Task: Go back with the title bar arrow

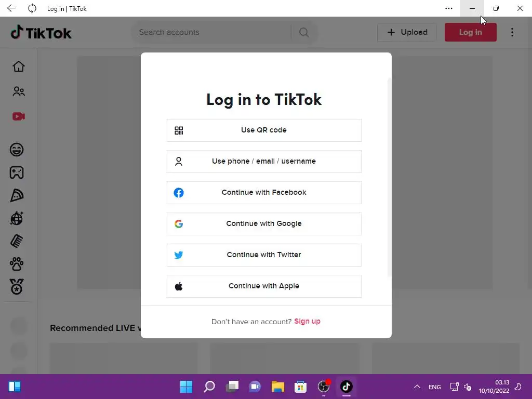Action: tap(11, 8)
